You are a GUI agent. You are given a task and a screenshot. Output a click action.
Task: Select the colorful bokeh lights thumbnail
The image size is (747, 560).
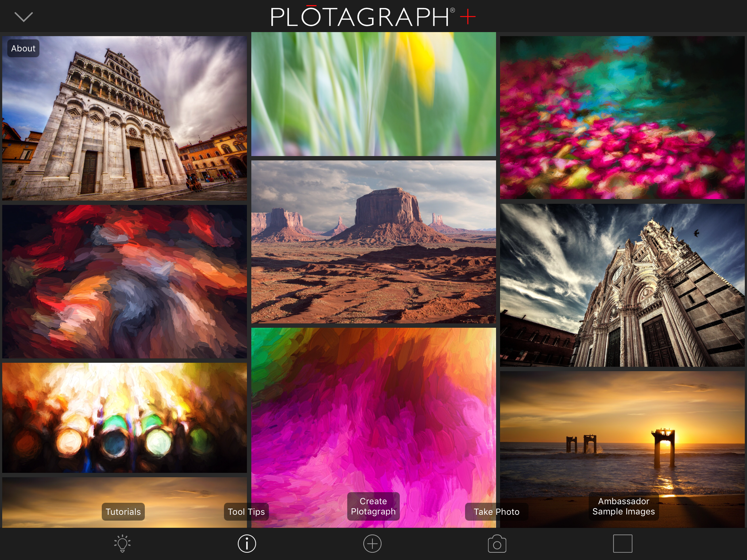point(125,418)
